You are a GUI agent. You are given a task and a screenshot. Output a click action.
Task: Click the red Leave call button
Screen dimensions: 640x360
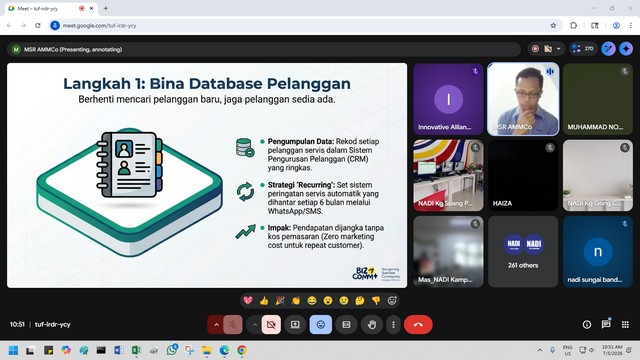[x=418, y=324]
